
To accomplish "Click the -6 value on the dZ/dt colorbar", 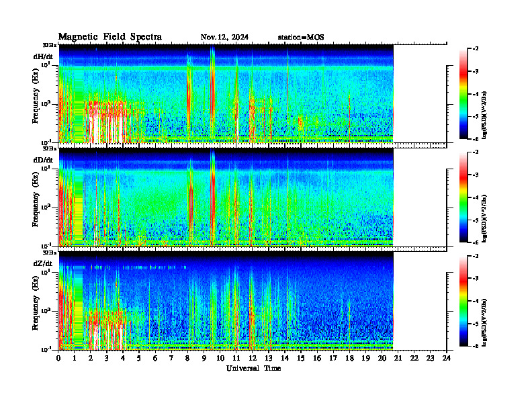I will (x=476, y=346).
